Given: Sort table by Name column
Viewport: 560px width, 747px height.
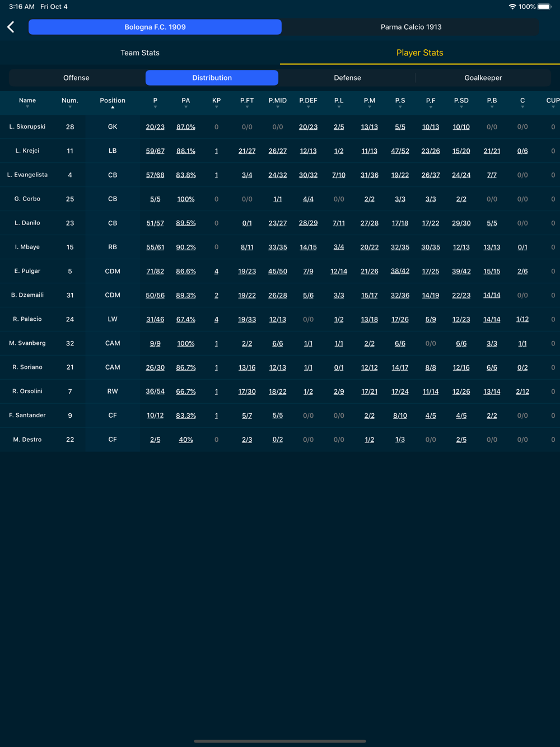Looking at the screenshot, I should [27, 102].
